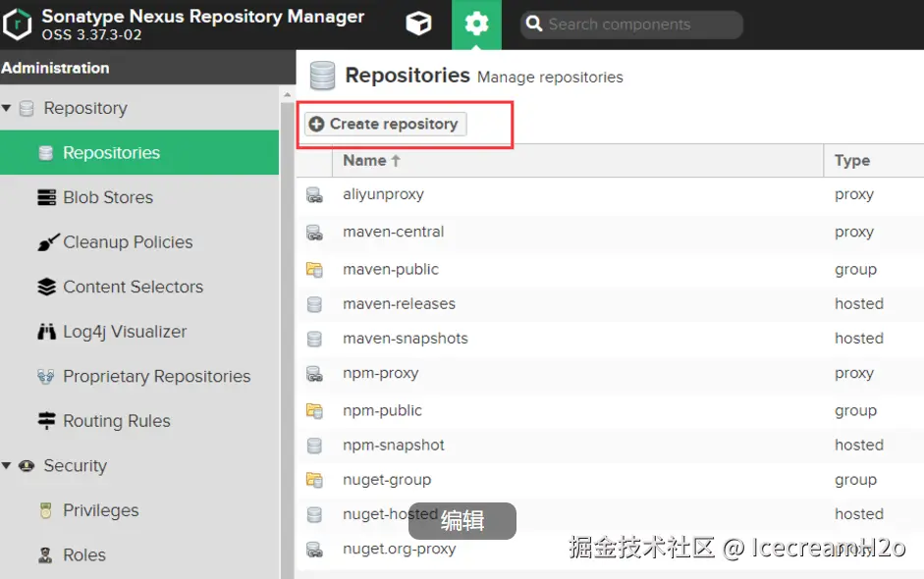Click the Content Selectors layers icon
Screen dimensions: 924x579
pos(46,287)
